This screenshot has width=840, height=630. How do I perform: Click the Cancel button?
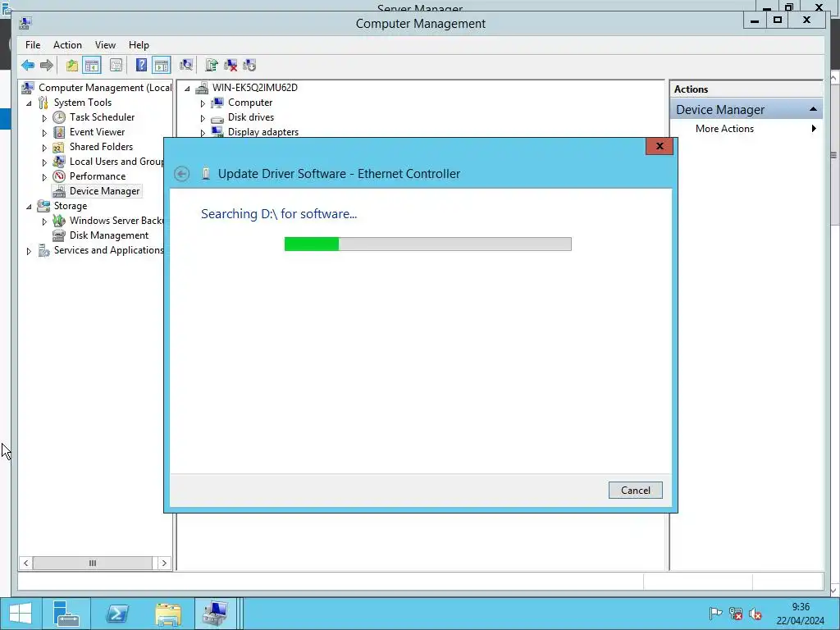click(x=636, y=491)
